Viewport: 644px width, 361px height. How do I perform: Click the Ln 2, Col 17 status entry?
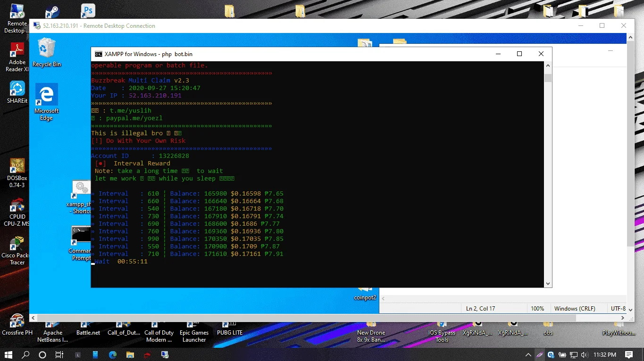point(481,309)
